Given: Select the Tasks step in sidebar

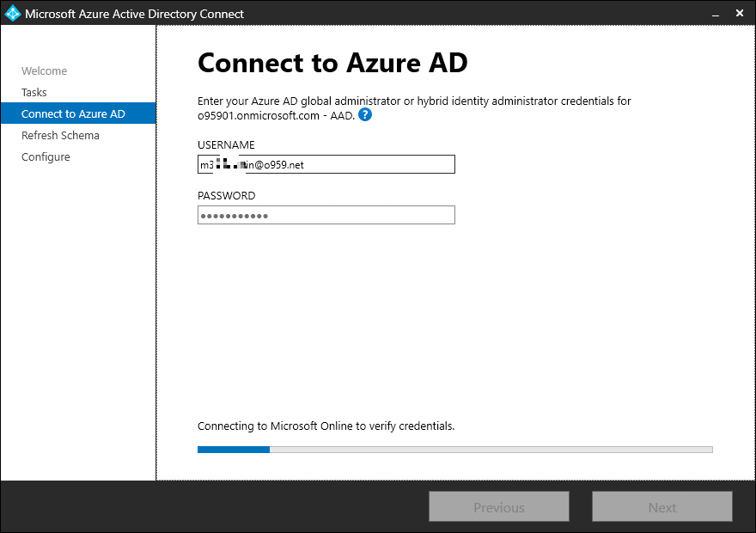Looking at the screenshot, I should point(34,92).
